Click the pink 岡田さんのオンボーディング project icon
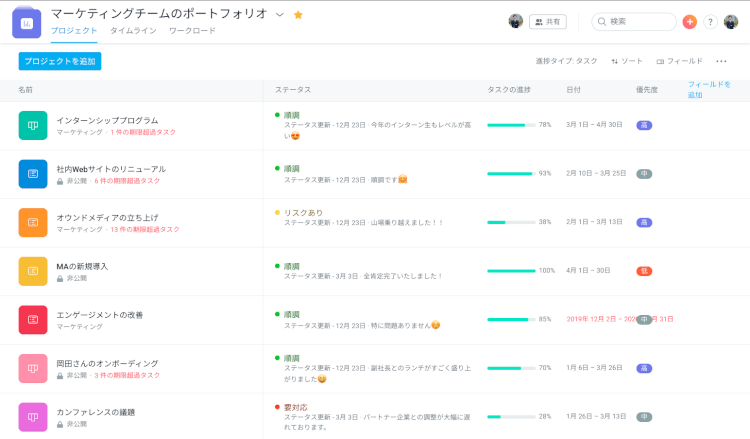The image size is (750, 439). click(33, 368)
